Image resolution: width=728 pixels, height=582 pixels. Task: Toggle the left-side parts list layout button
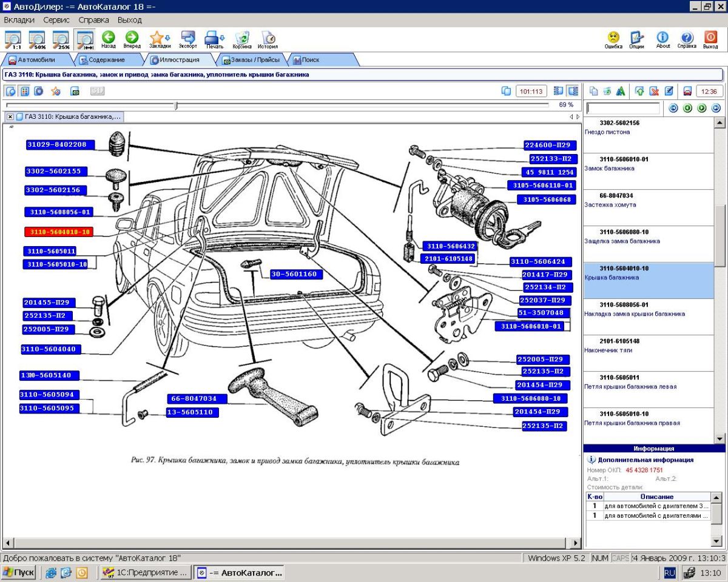tap(558, 91)
